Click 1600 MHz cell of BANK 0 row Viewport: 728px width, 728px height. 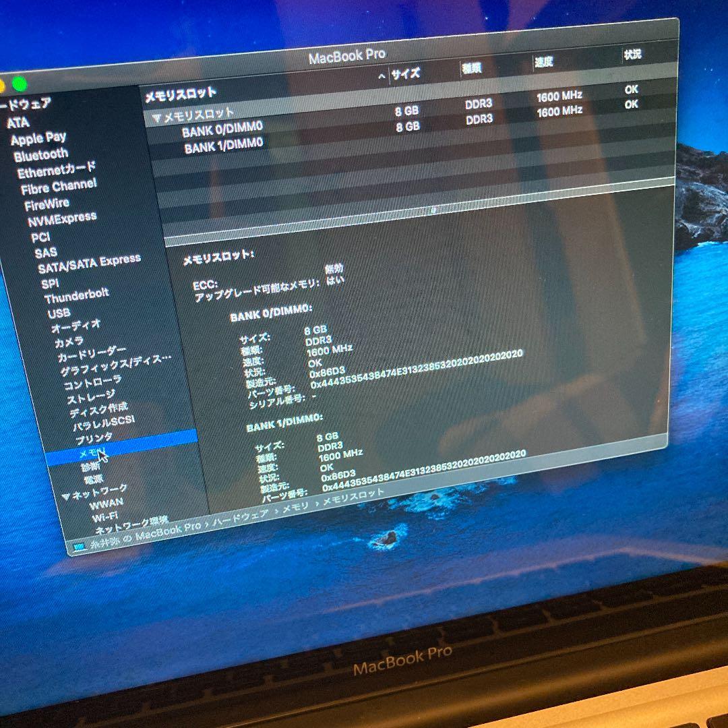click(x=559, y=96)
